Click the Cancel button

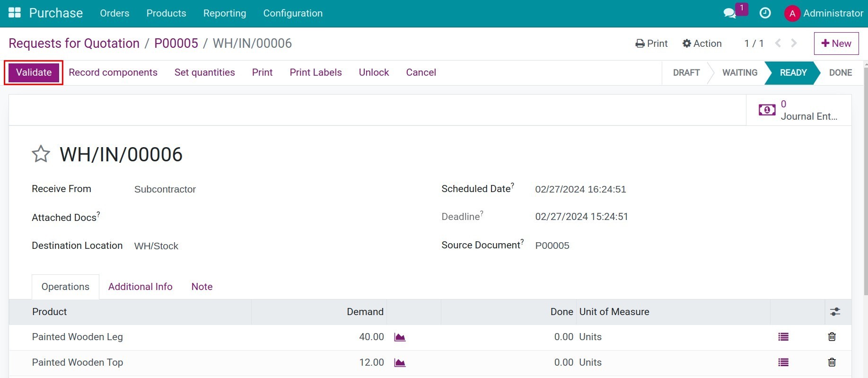click(x=421, y=72)
